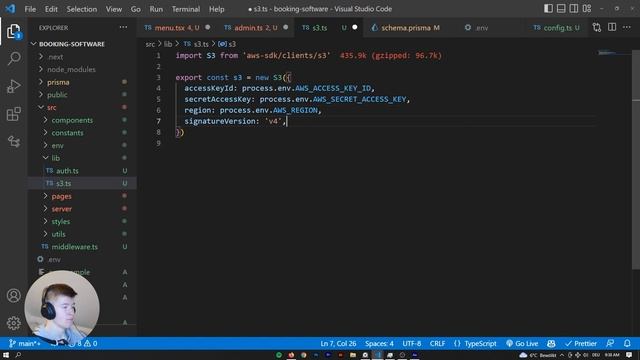Expand the server folder
Viewport: 640px width, 360px height.
coord(62,209)
